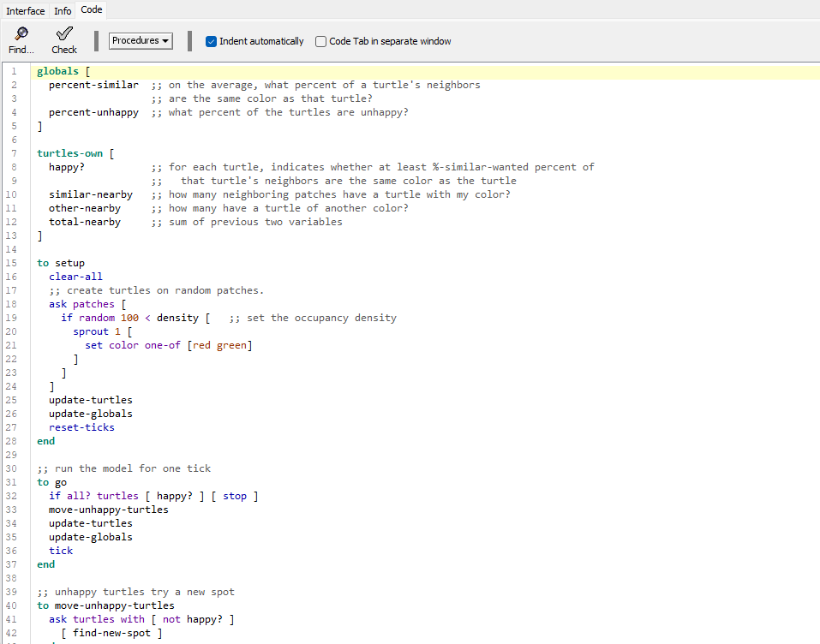Switch to the Interface tab
The width and height of the screenshot is (820, 644).
click(x=26, y=10)
